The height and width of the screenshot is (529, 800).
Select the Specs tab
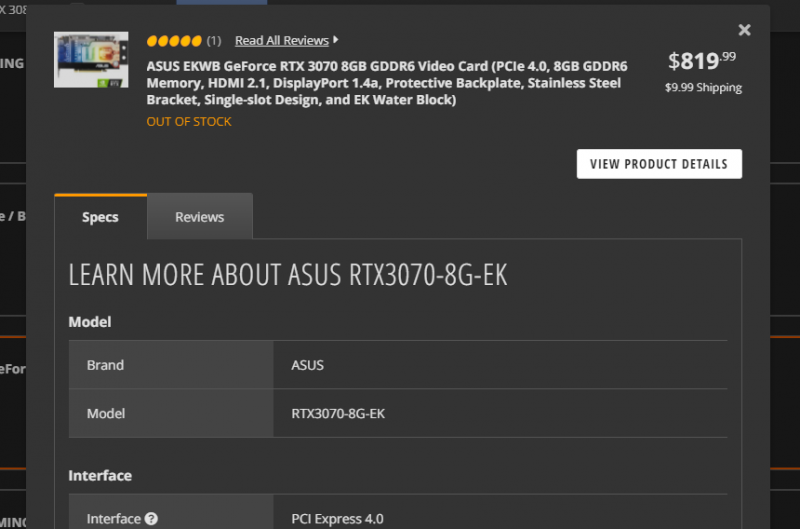pyautogui.click(x=100, y=217)
